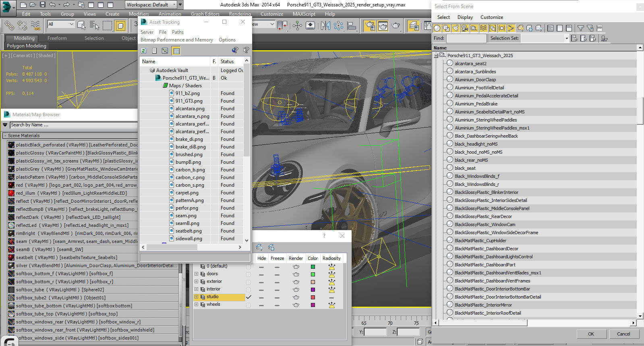Make the exterior layer current via checkbox
Screen dimensions: 644x346
pos(248,282)
